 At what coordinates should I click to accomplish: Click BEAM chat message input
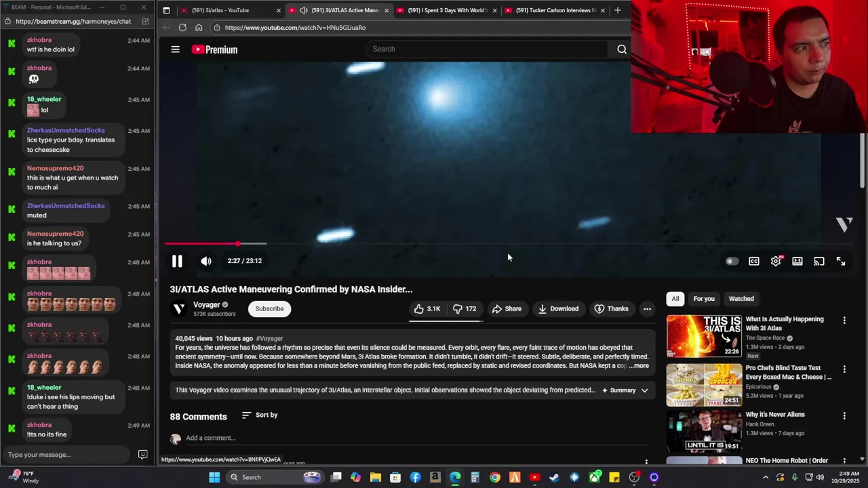tap(68, 455)
